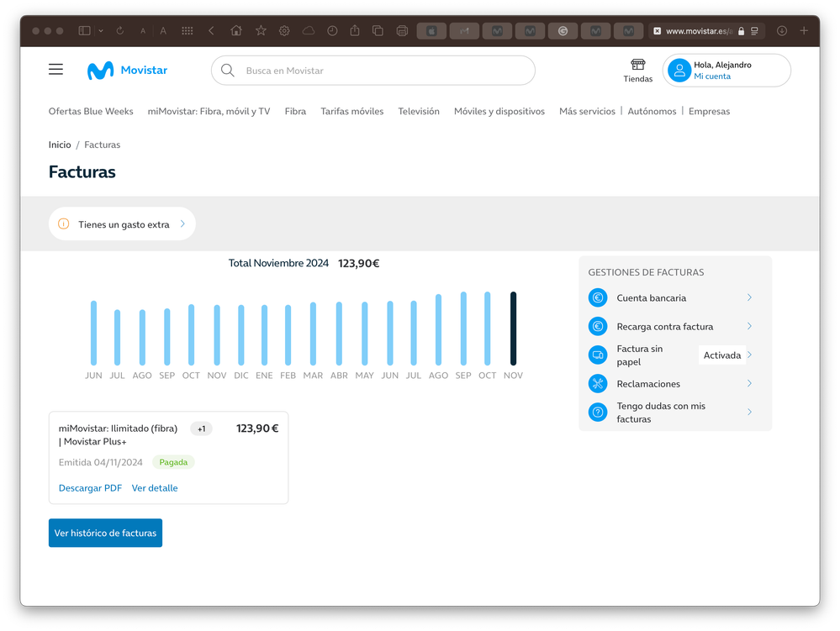Expand the Tienes un gasto extra notice
The width and height of the screenshot is (840, 631).
(x=123, y=224)
